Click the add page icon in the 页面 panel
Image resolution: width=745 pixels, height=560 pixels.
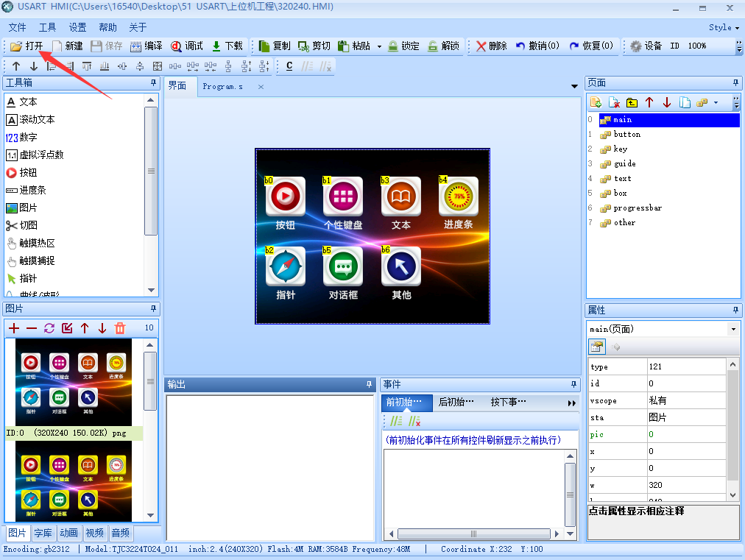[x=596, y=102]
